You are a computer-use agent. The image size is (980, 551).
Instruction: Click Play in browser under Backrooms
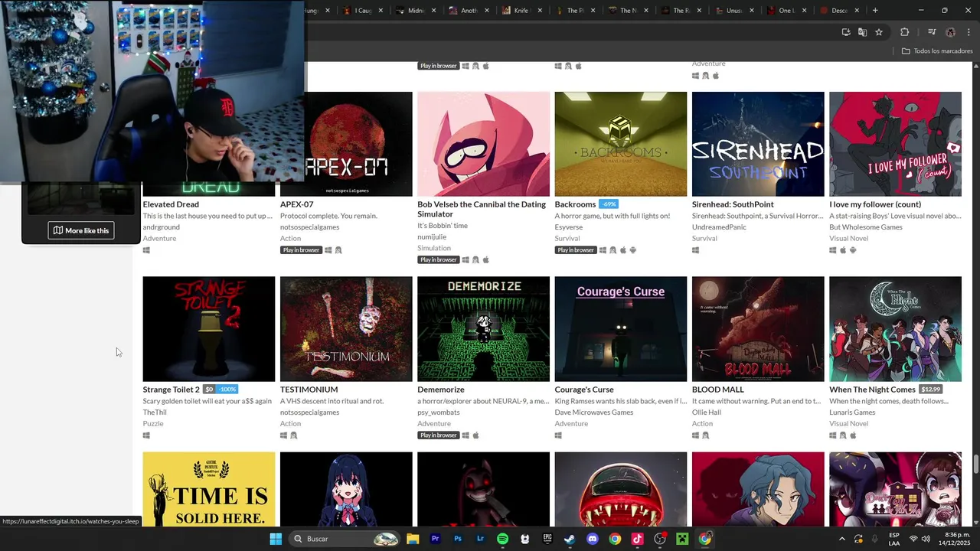(576, 250)
